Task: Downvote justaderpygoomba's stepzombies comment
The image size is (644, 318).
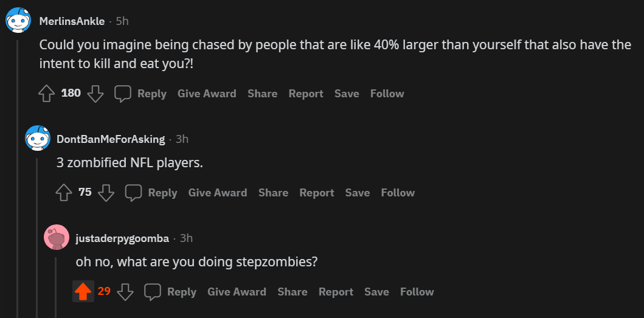Action: [x=125, y=292]
